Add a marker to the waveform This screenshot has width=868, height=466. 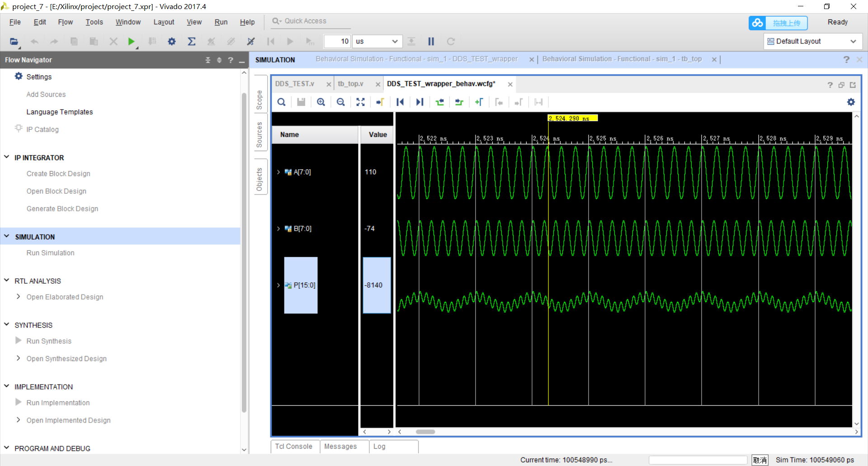[x=479, y=102]
